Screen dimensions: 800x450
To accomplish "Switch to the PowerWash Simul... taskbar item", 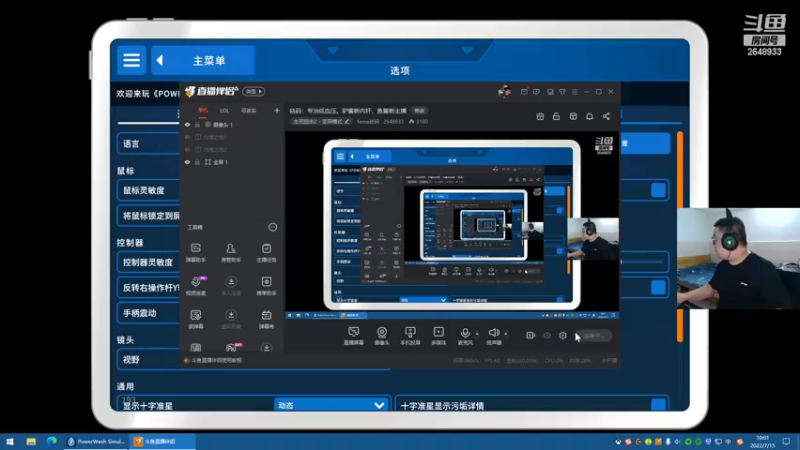I will pyautogui.click(x=96, y=441).
